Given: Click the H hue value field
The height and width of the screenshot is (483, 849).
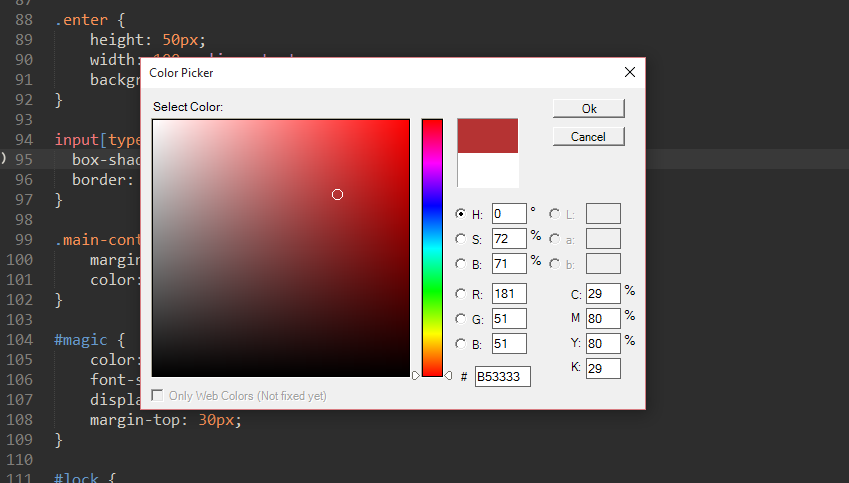Looking at the screenshot, I should 509,214.
